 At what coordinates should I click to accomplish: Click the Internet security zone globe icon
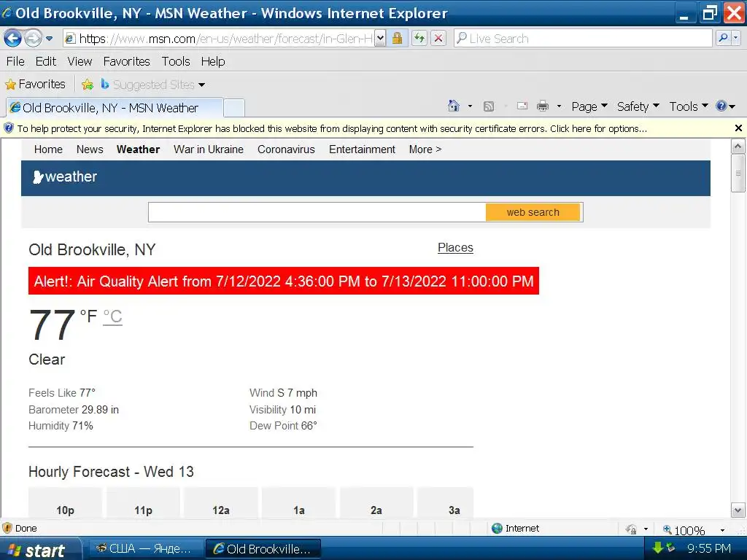[x=497, y=528]
